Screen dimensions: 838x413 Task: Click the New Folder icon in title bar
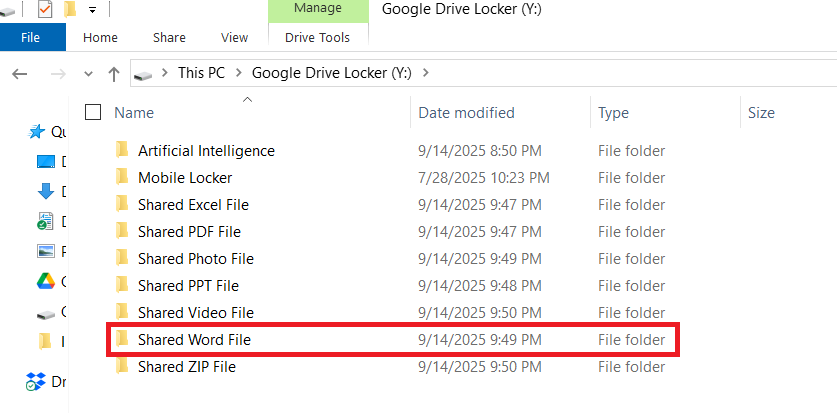pos(70,10)
